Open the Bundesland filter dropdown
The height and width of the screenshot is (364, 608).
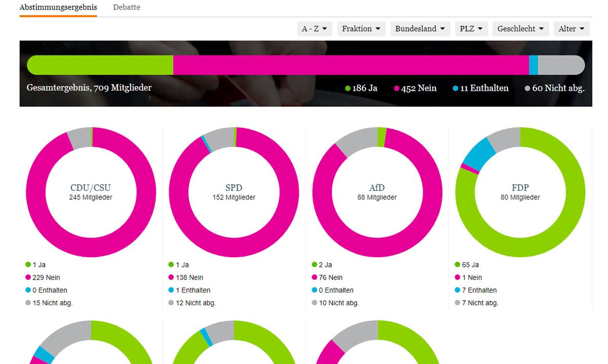point(420,29)
